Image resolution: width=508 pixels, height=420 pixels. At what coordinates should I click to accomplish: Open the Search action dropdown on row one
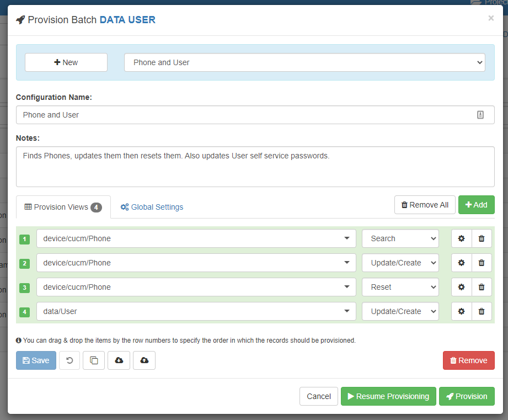coord(400,238)
